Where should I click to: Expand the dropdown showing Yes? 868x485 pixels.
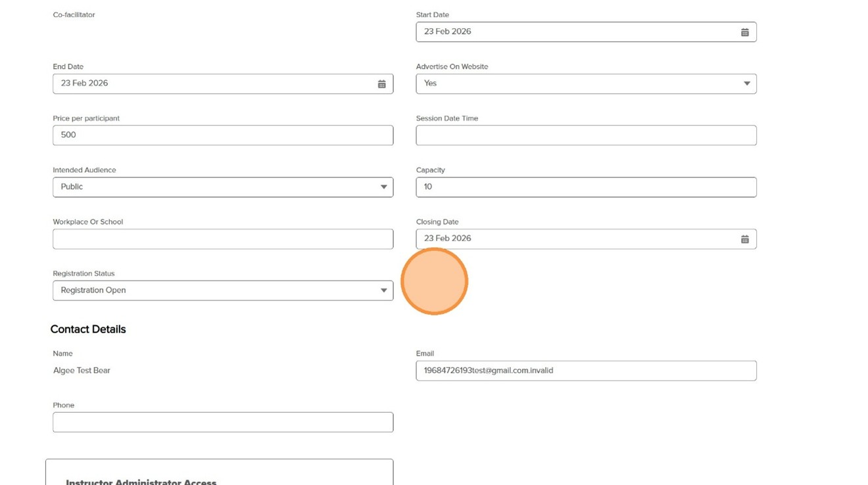[x=585, y=83]
